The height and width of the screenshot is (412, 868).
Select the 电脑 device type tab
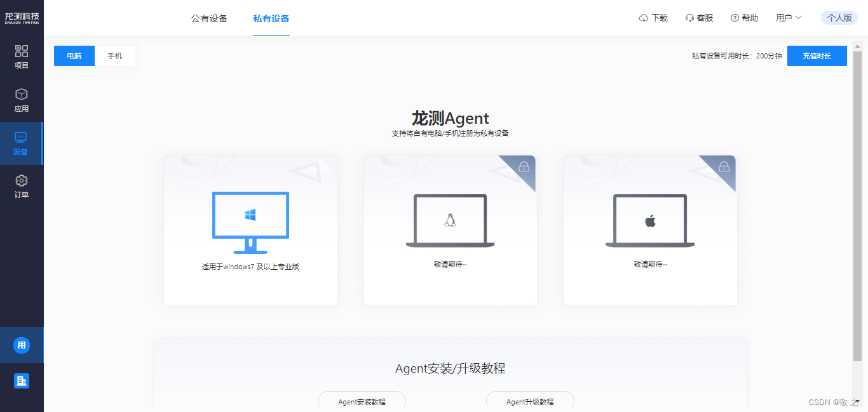[74, 56]
